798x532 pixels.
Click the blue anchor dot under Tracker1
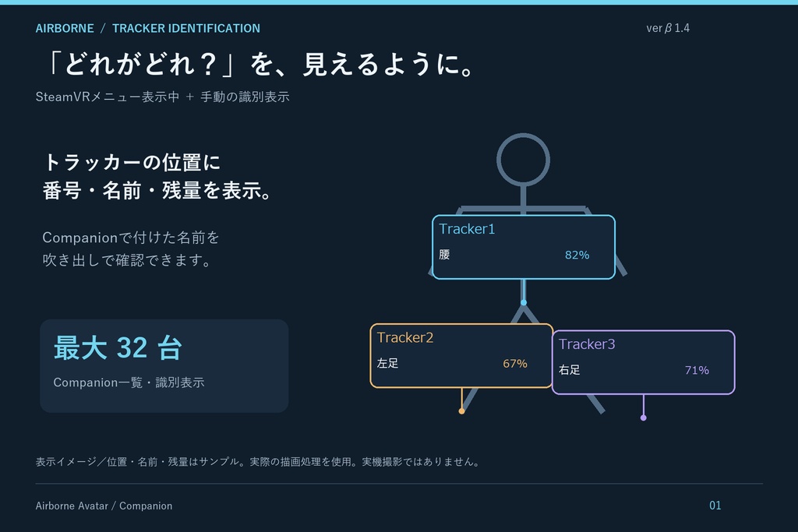coord(523,303)
